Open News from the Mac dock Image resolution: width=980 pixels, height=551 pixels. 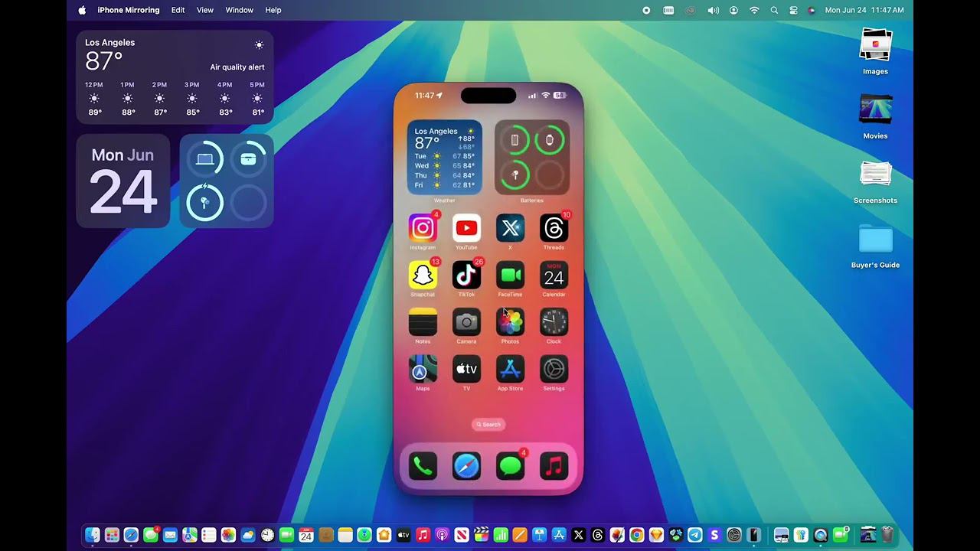pos(462,535)
